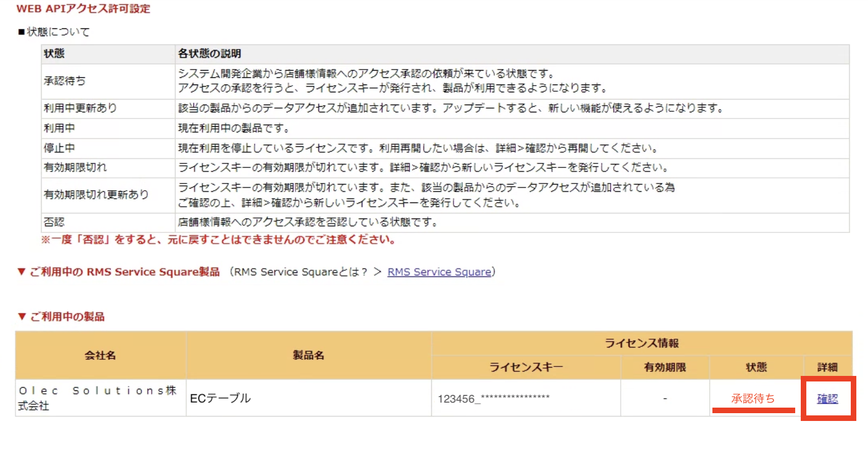Click company name Olec Solutions株式会社
The width and height of the screenshot is (868, 466).
[101, 398]
